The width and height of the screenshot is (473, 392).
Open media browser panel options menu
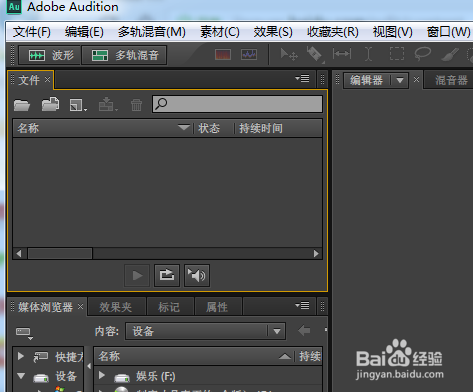coord(302,306)
